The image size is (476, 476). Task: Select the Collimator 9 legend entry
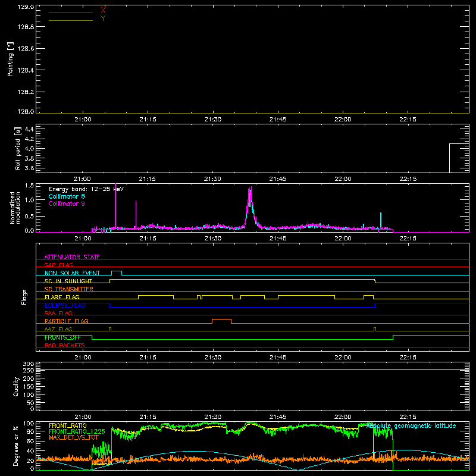coord(67,203)
